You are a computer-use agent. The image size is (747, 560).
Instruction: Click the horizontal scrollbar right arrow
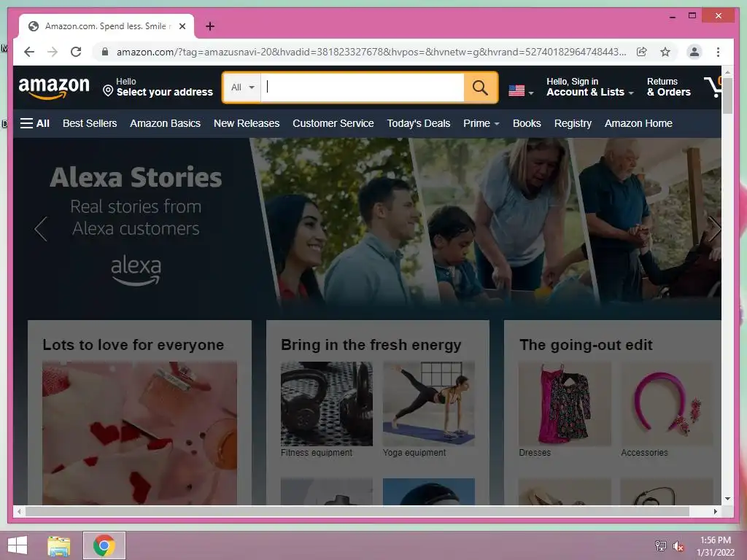pyautogui.click(x=716, y=511)
